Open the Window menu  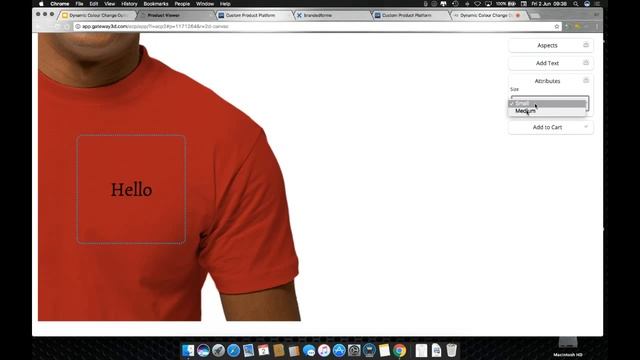tap(205, 4)
